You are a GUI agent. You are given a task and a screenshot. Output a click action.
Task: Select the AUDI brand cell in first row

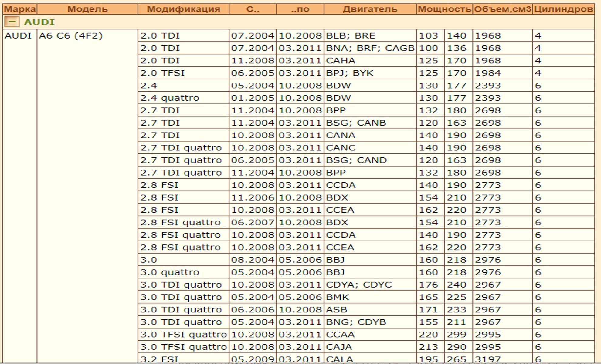18,36
